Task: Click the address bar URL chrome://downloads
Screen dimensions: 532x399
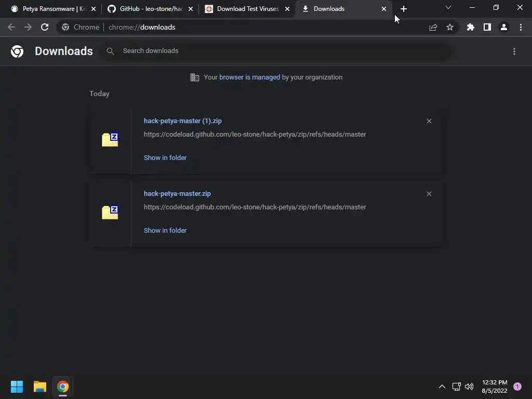Action: click(142, 27)
